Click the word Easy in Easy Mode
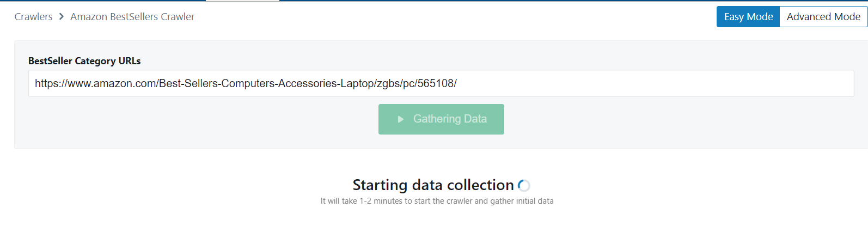The image size is (868, 250). pyautogui.click(x=734, y=17)
